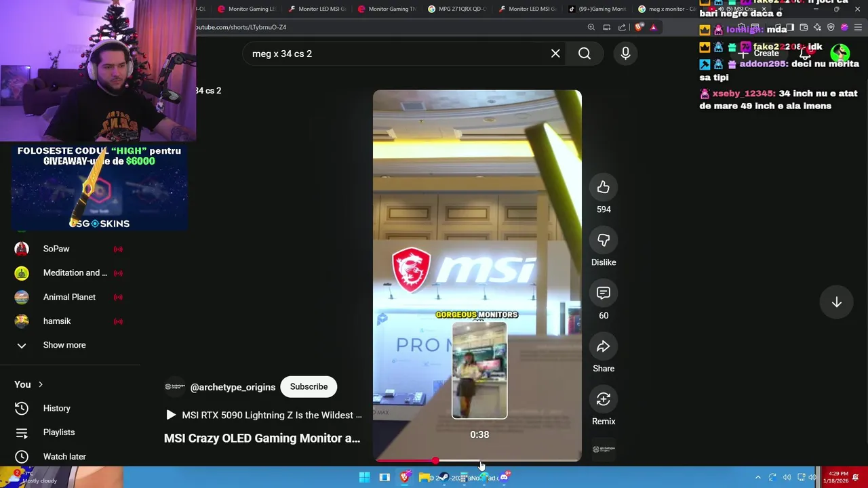868x488 pixels.
Task: Open Meditation and ... subscription channel
Action: pyautogui.click(x=75, y=272)
